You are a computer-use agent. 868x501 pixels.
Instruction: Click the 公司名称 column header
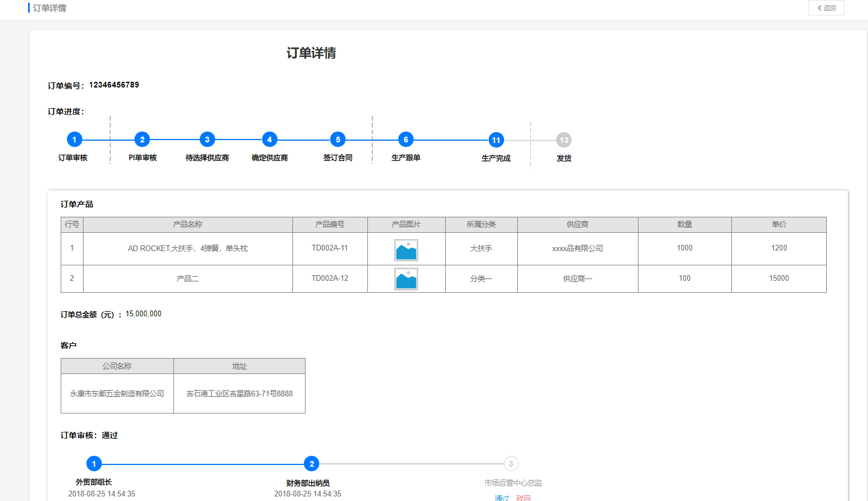point(117,366)
